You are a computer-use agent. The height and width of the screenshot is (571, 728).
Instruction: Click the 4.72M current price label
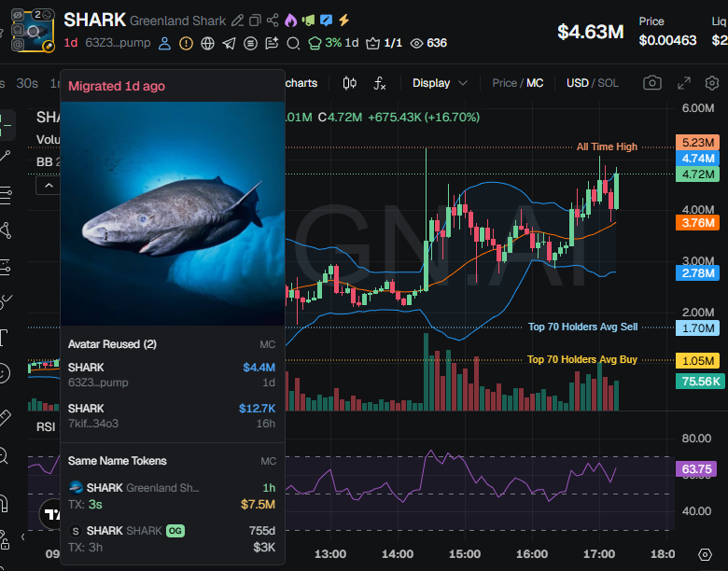697,174
